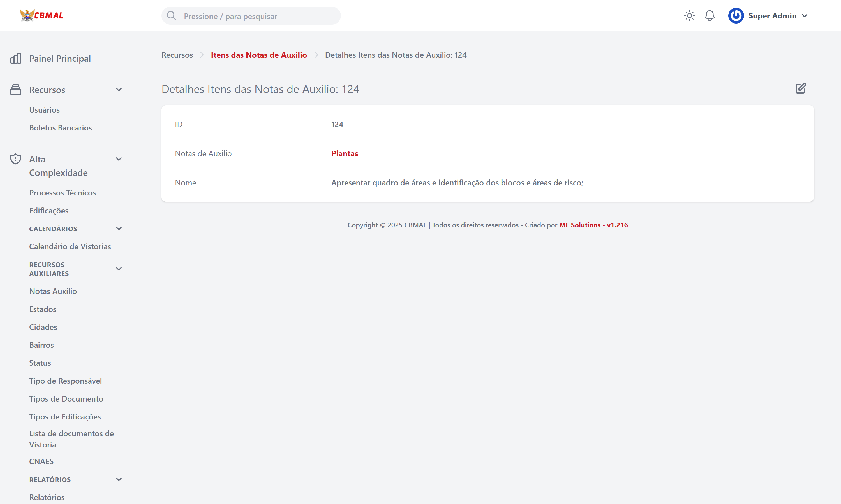Click the search magnifier icon
This screenshot has width=841, height=504.
172,16
